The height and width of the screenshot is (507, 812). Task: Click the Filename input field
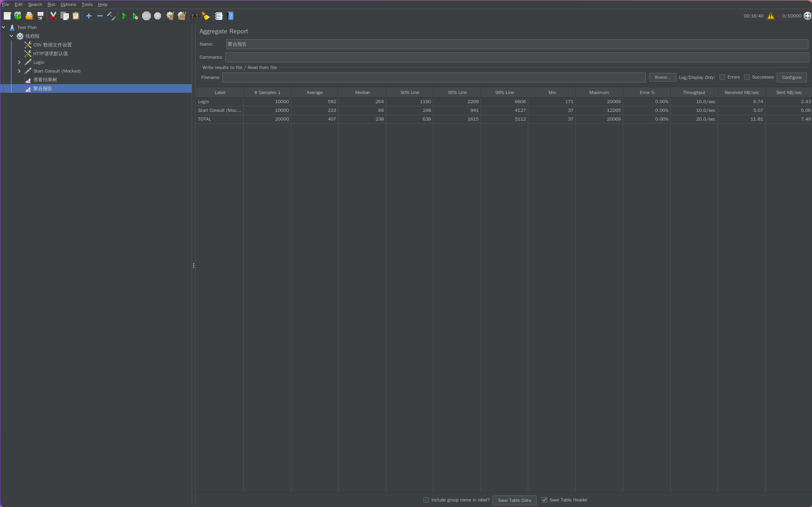tap(433, 78)
